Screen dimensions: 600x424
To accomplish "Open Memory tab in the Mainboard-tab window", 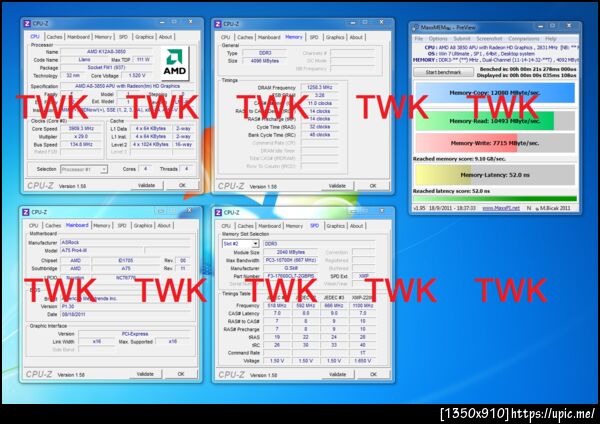I will [x=102, y=226].
